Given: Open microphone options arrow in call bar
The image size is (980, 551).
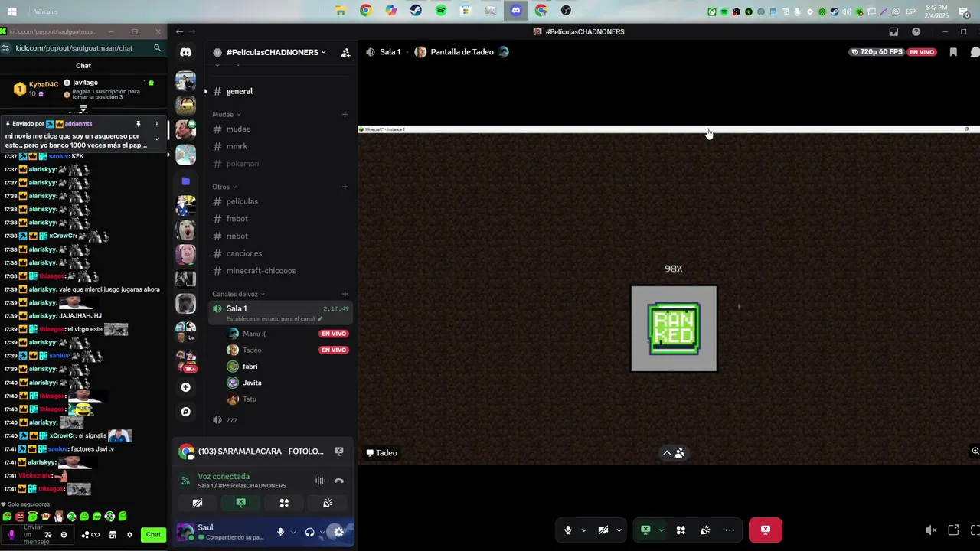Looking at the screenshot, I should pos(583,530).
